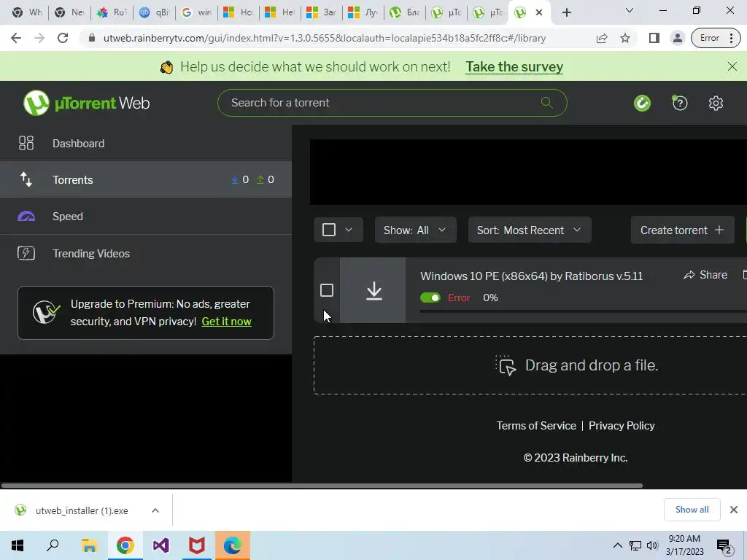This screenshot has width=747, height=560.
Task: Open McAfee from the taskbar
Action: click(197, 545)
